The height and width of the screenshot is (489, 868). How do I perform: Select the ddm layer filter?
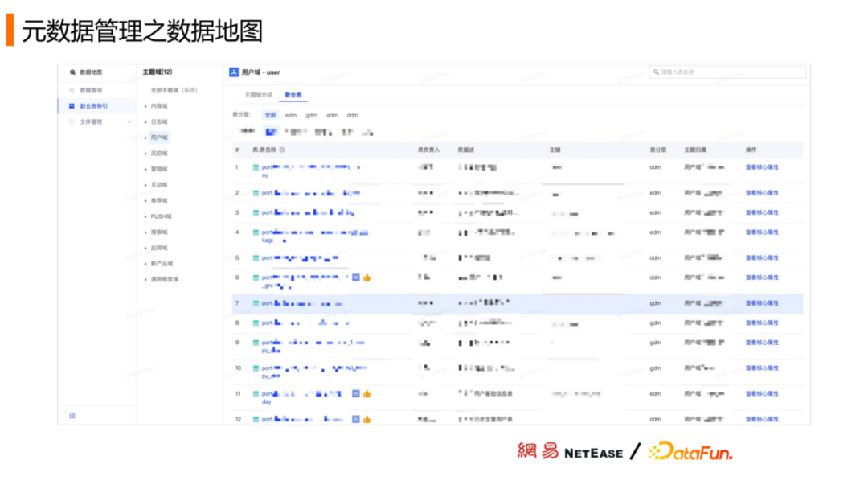click(353, 115)
